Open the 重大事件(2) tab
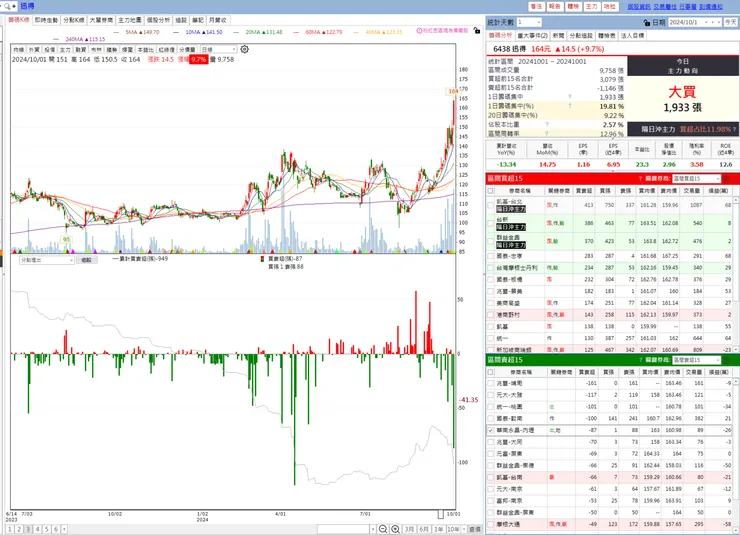740x535 pixels. point(532,35)
